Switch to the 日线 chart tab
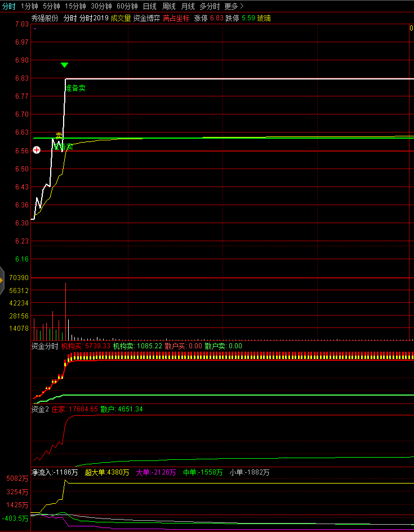 tap(149, 6)
